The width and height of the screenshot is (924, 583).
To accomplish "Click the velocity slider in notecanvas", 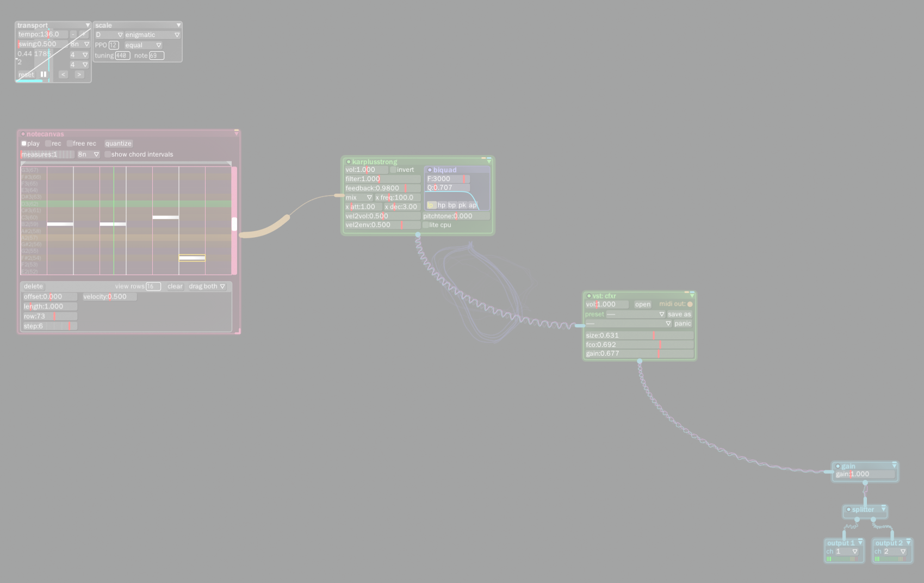I will point(110,297).
